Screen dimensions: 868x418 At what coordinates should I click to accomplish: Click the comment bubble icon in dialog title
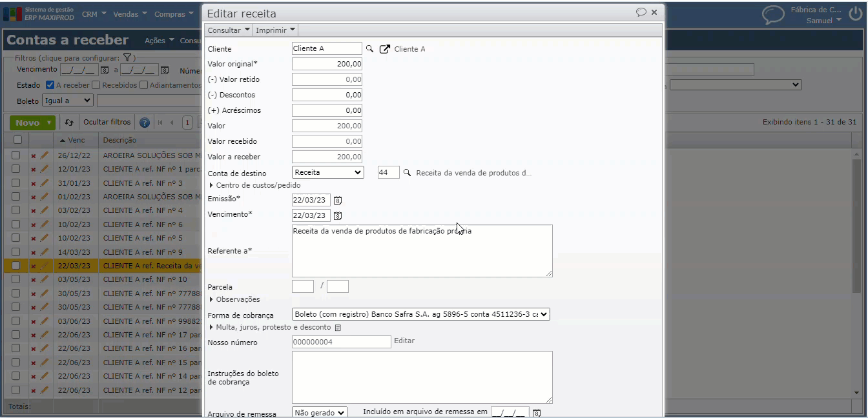click(641, 12)
